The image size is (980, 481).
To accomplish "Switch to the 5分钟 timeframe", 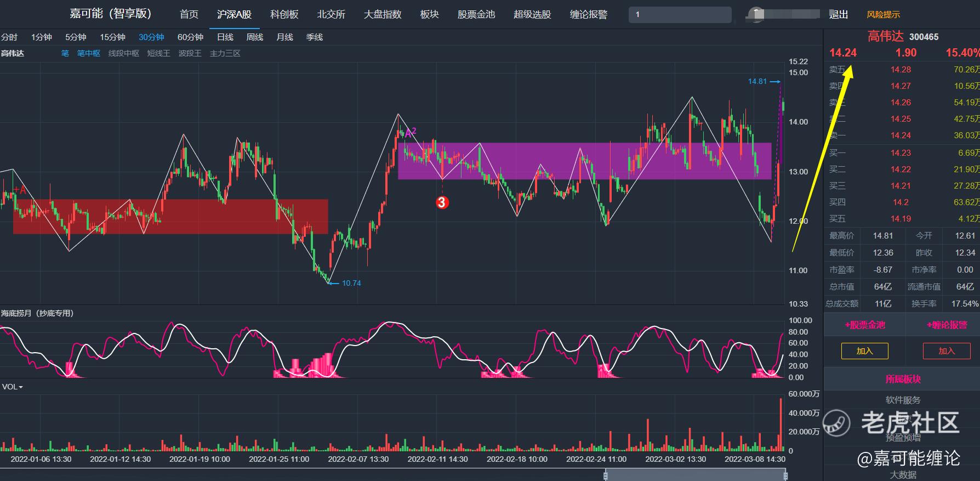I will click(x=76, y=37).
